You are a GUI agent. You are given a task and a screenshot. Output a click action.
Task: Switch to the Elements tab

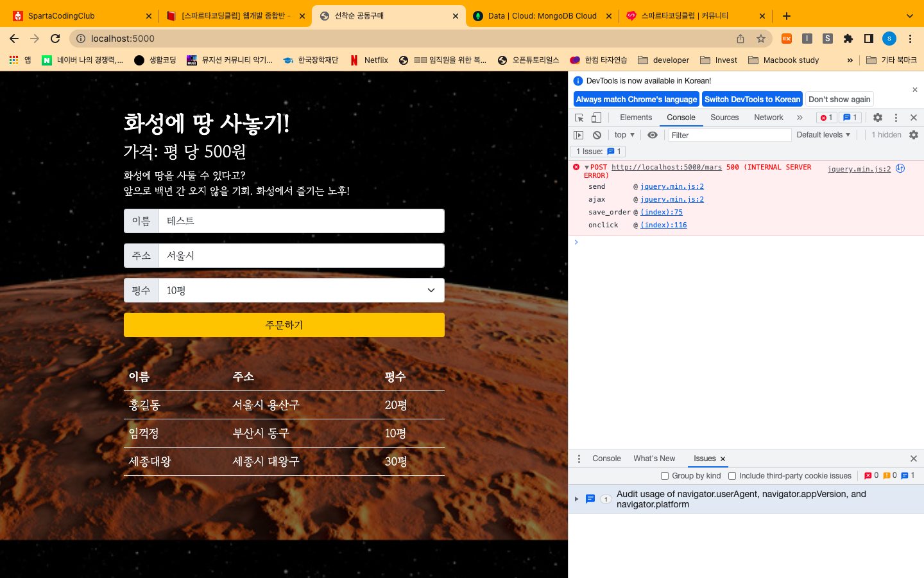636,118
